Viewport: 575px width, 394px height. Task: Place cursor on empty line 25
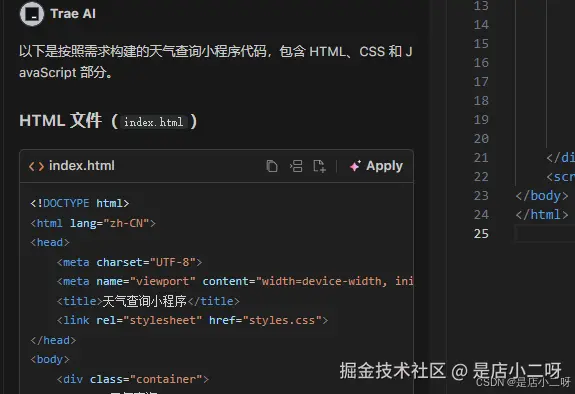[x=545, y=234]
